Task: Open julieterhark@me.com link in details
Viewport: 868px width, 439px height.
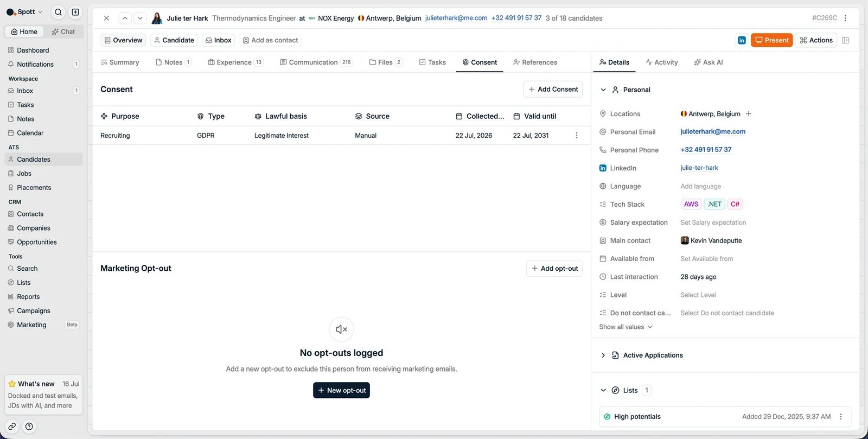Action: pos(713,132)
